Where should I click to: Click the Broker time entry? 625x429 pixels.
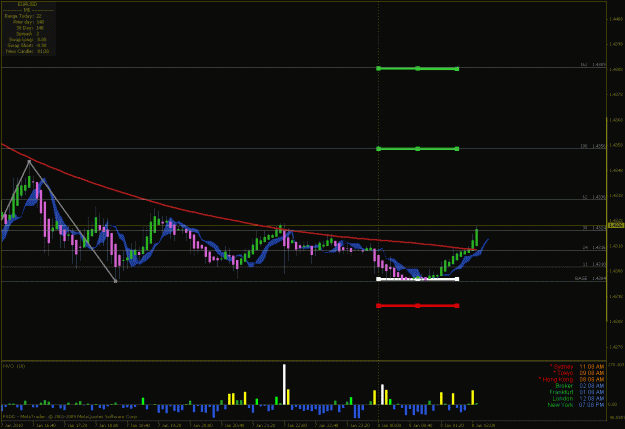(x=580, y=386)
